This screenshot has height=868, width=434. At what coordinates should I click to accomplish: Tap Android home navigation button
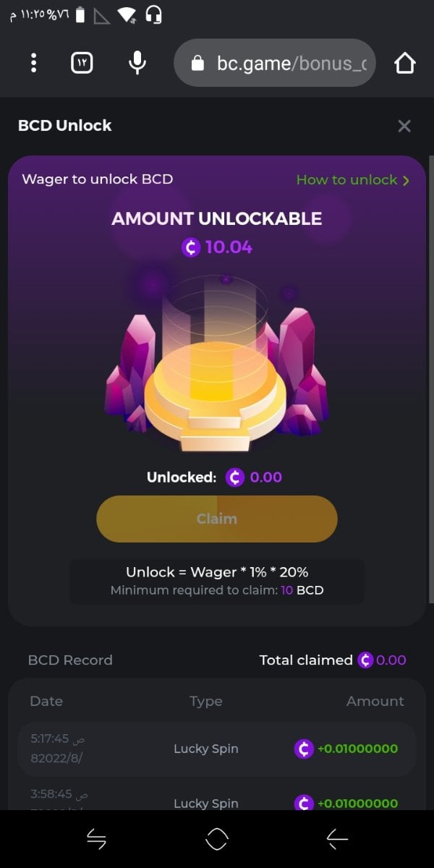click(x=217, y=839)
